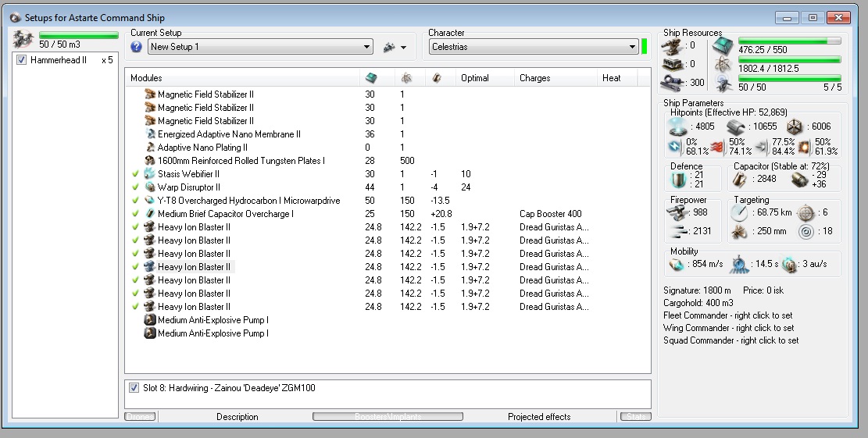The image size is (868, 438).
Task: Click the targeting range icon showing 68.75 km
Action: [x=740, y=212]
